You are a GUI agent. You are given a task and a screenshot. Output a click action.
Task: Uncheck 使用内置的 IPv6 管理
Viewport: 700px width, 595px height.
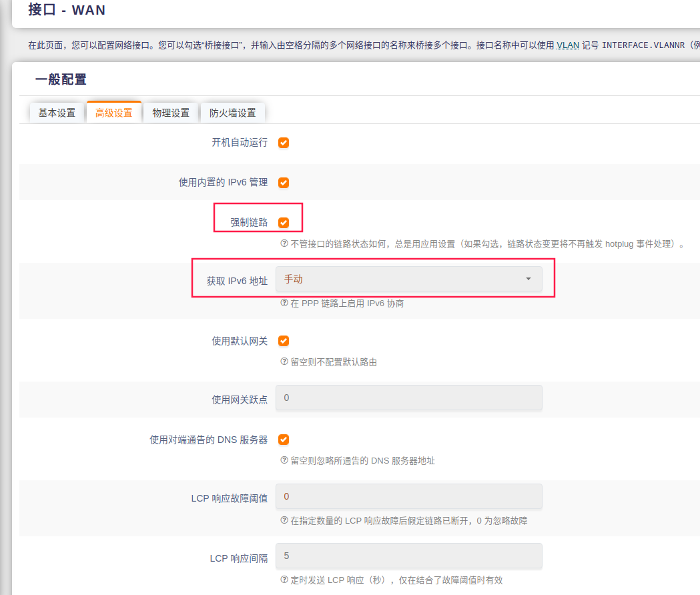(284, 182)
